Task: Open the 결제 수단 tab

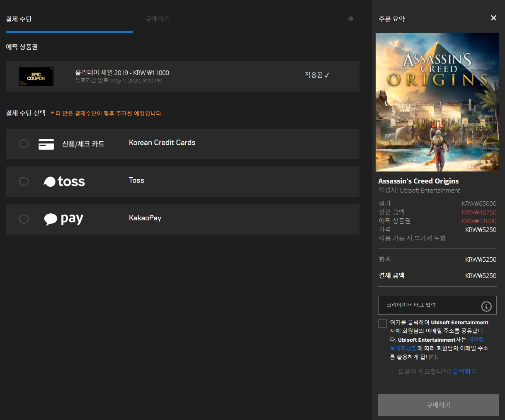Action: tap(19, 19)
